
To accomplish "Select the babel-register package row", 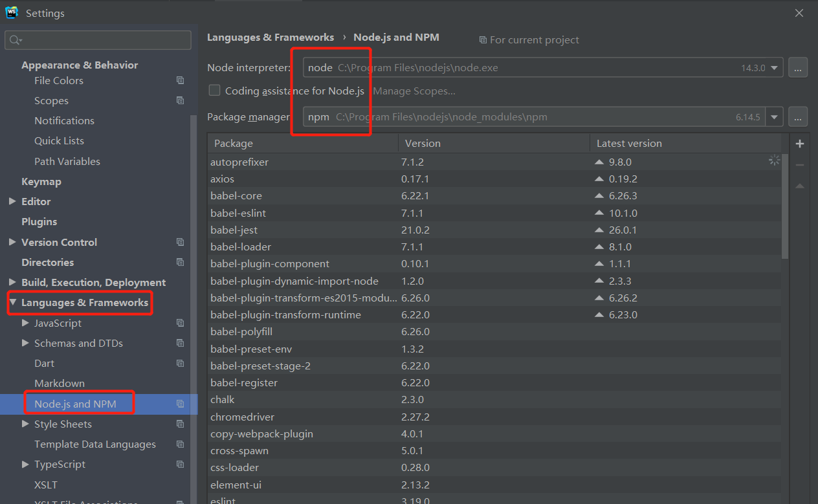I will [x=494, y=383].
